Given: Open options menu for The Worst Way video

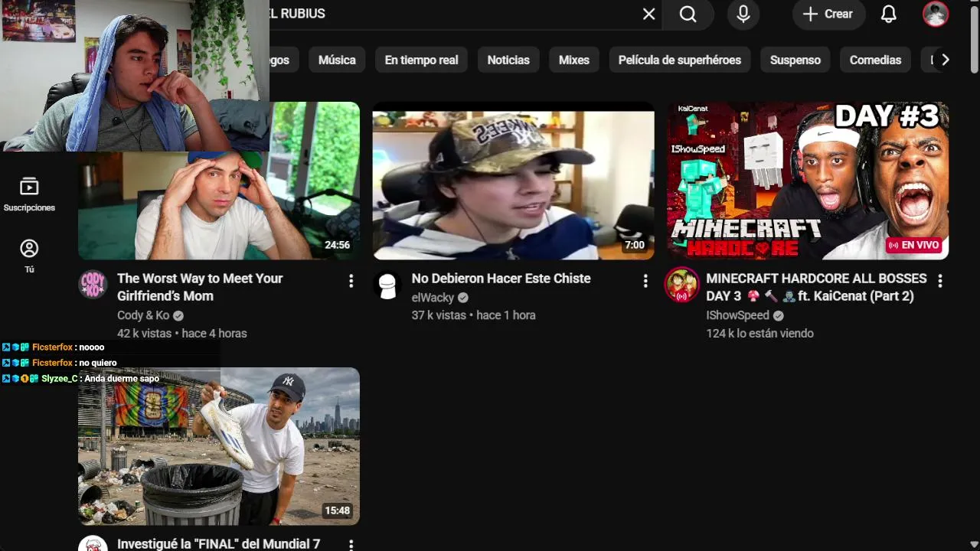Looking at the screenshot, I should point(351,281).
